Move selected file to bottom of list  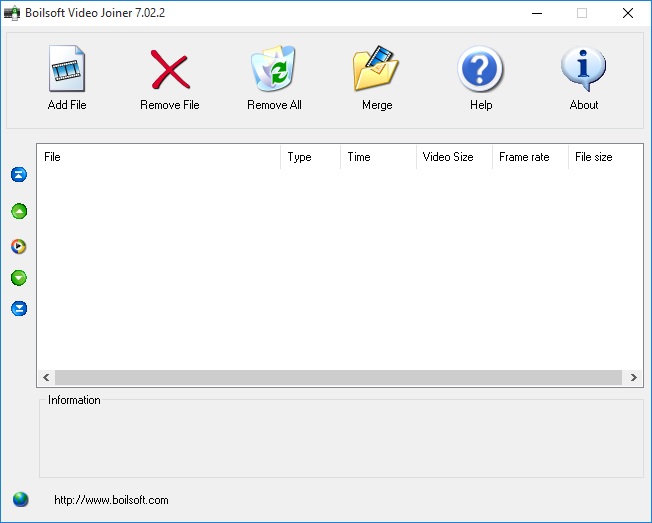pyautogui.click(x=19, y=308)
